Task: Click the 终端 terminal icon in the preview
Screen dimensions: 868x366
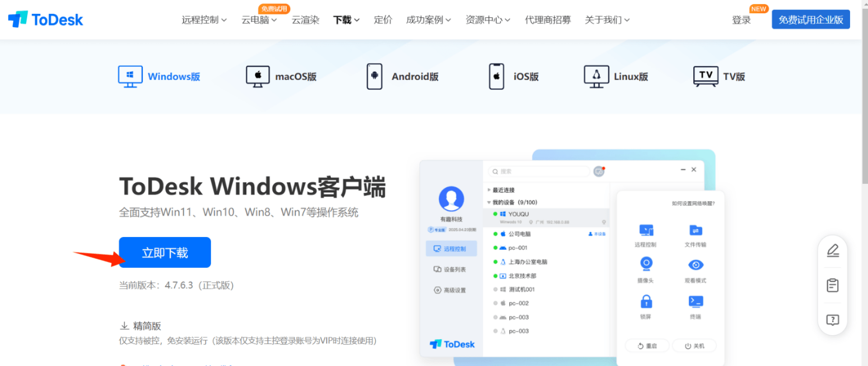Action: 696,301
